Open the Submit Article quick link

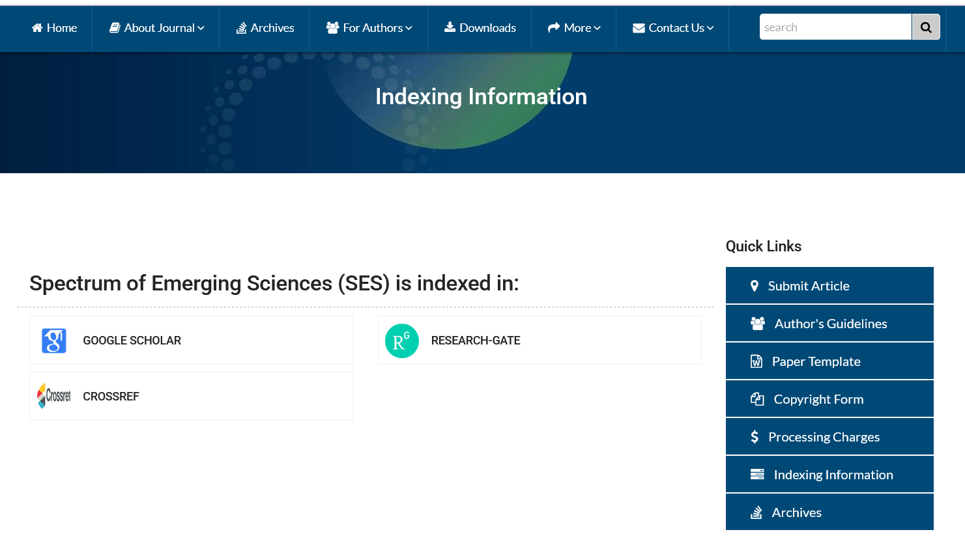(829, 285)
